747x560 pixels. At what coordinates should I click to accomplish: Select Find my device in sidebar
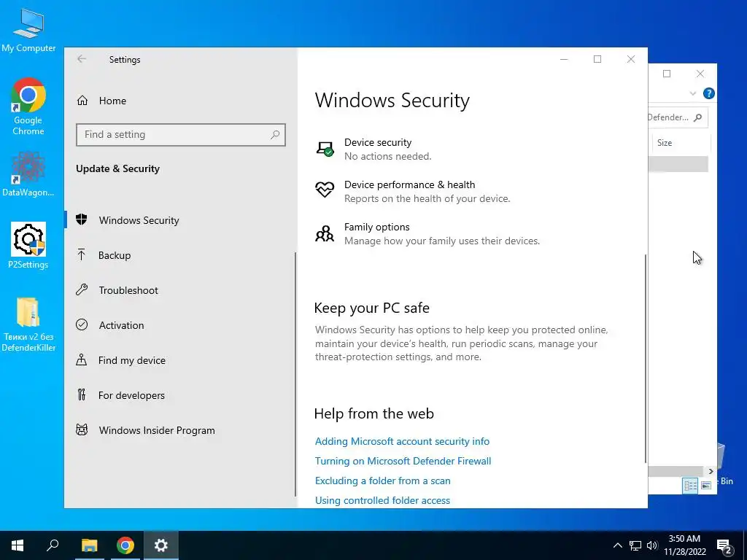tap(180, 360)
